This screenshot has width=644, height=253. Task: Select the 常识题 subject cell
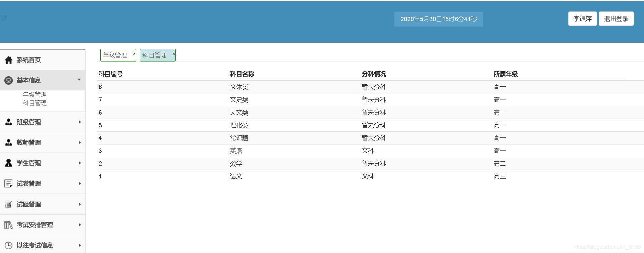(239, 138)
